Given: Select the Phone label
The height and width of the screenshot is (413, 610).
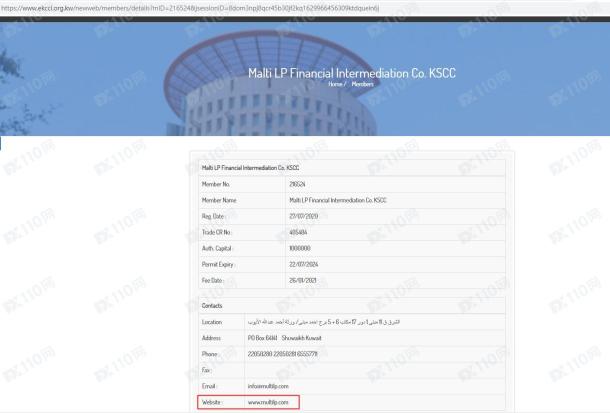Looking at the screenshot, I should [x=210, y=354].
